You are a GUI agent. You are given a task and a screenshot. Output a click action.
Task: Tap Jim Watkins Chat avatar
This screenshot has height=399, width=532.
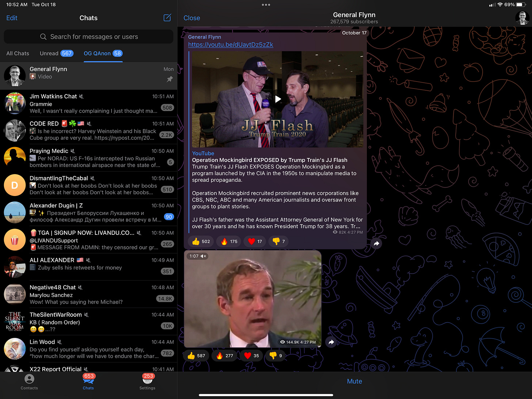click(15, 103)
